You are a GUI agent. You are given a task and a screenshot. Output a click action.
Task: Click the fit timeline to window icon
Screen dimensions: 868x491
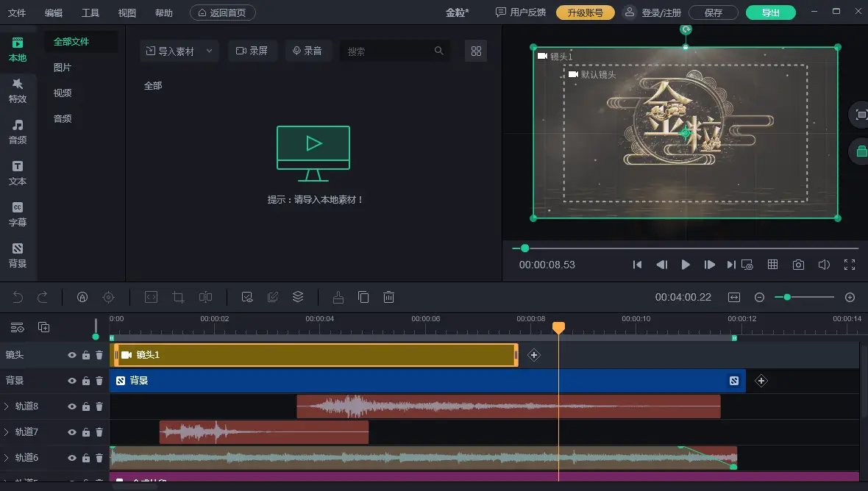(734, 298)
